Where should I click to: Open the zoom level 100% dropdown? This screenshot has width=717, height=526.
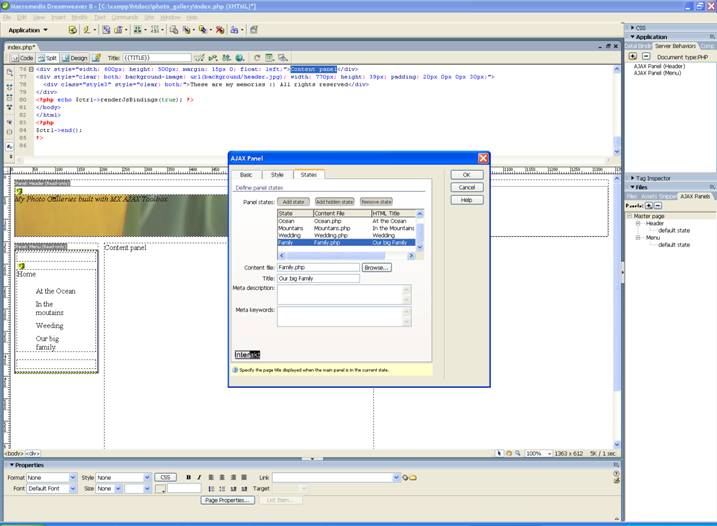[x=549, y=453]
